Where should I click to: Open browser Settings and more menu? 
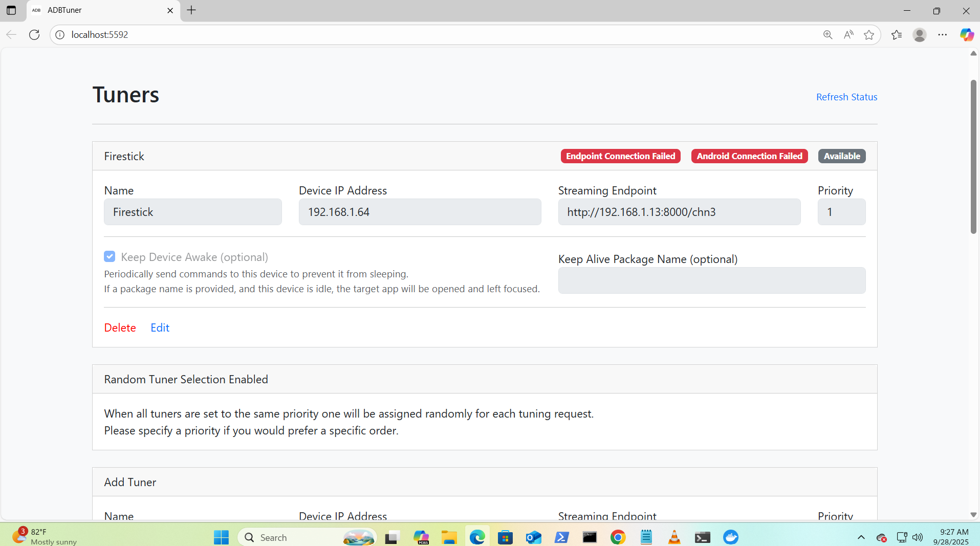[943, 35]
